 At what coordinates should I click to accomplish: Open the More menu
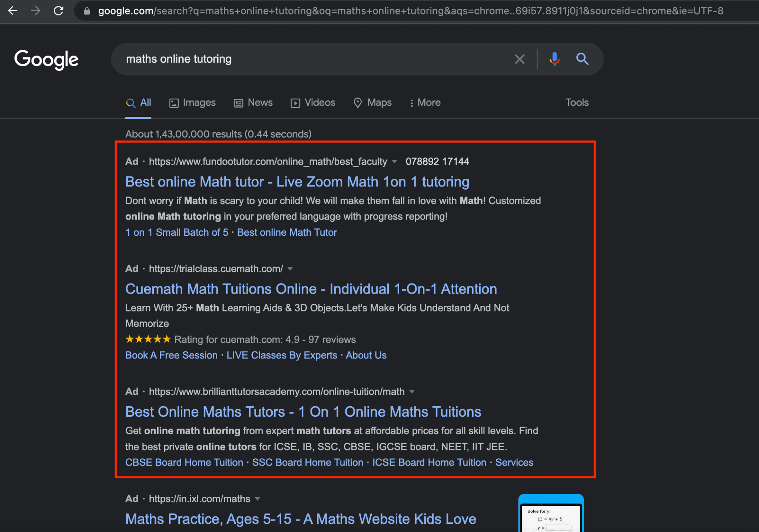pos(425,103)
